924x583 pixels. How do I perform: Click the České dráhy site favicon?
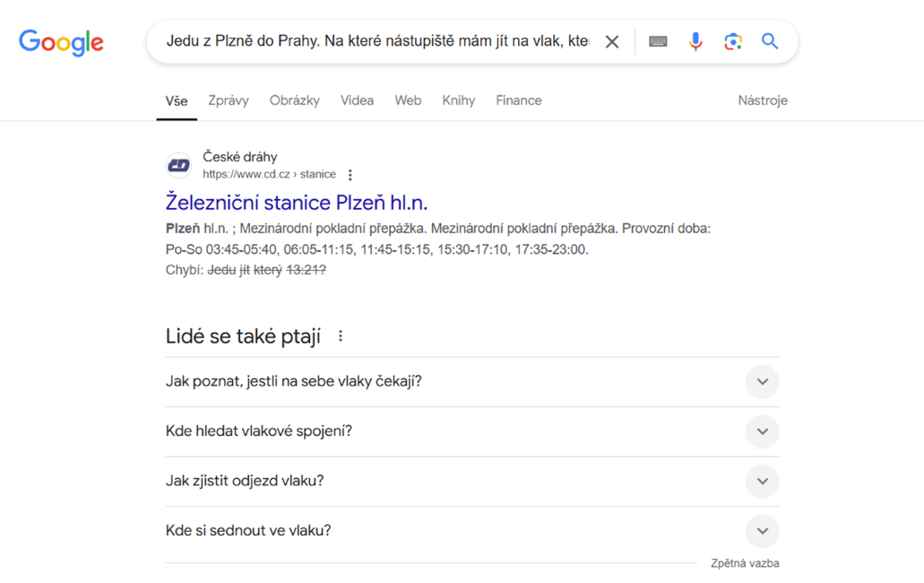click(x=179, y=165)
